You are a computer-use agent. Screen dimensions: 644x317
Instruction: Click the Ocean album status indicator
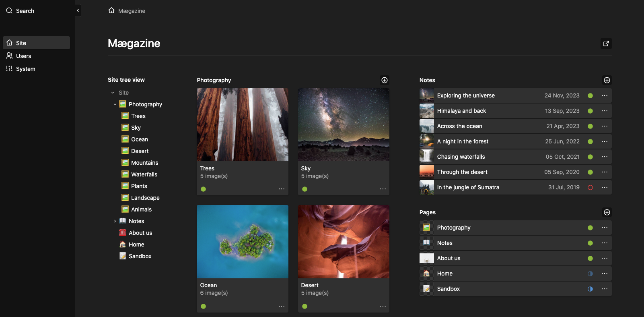pos(203,306)
